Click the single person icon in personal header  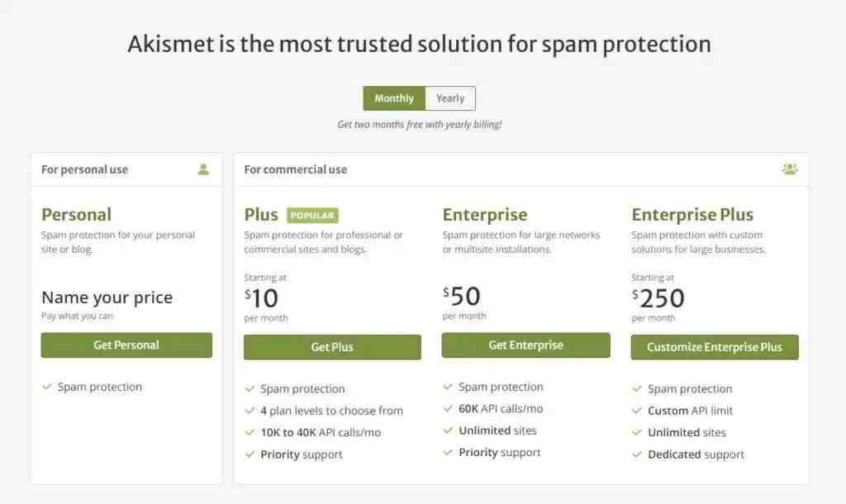[x=203, y=169]
